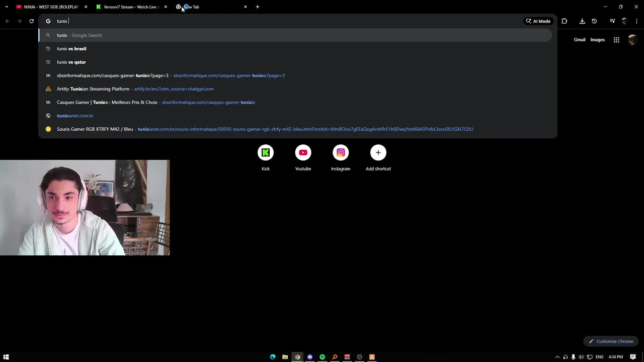Open the Youtube shortcut
644x362 pixels.
click(x=303, y=152)
